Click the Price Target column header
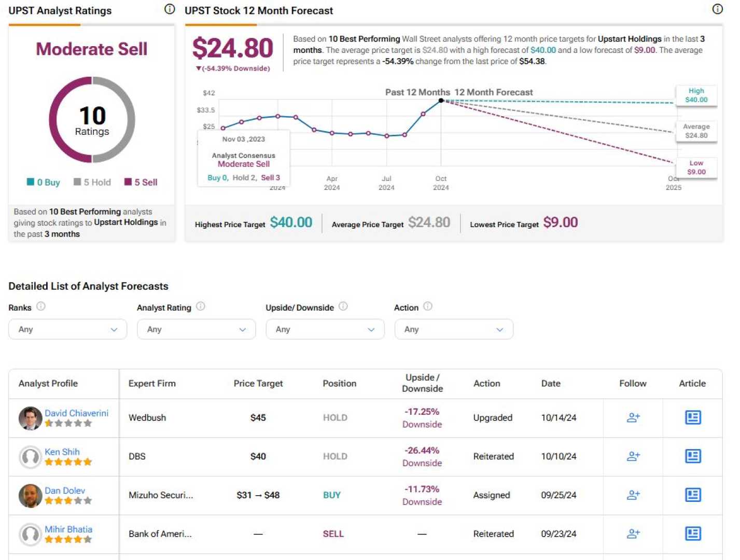740x560 pixels. pyautogui.click(x=258, y=383)
